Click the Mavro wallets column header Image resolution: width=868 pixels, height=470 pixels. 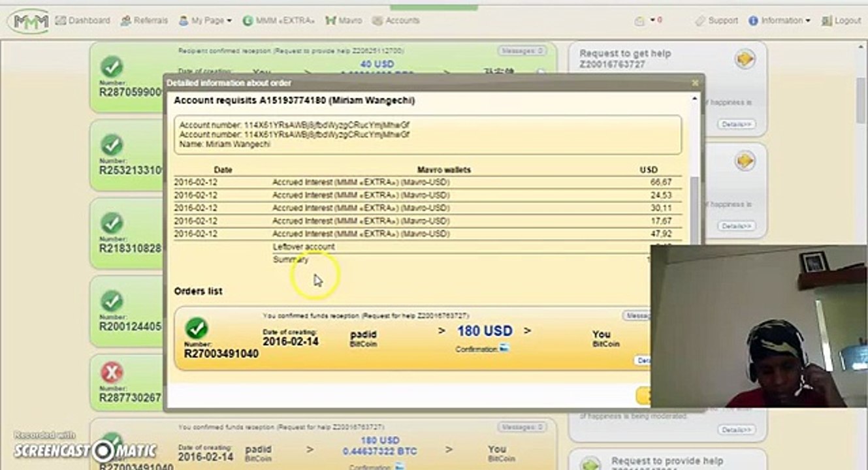click(443, 170)
